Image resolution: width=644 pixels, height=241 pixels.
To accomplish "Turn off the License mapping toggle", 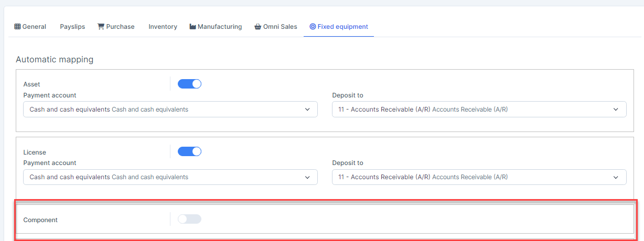I will click(x=189, y=151).
